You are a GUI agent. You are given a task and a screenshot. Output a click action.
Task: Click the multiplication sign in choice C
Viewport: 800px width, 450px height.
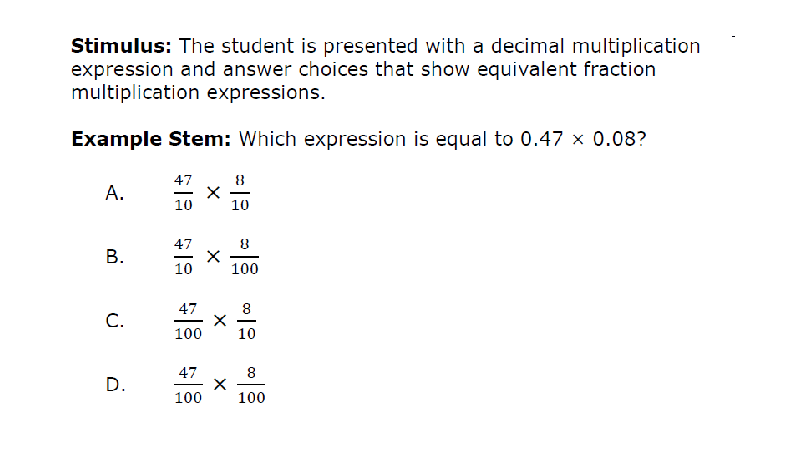pos(219,321)
